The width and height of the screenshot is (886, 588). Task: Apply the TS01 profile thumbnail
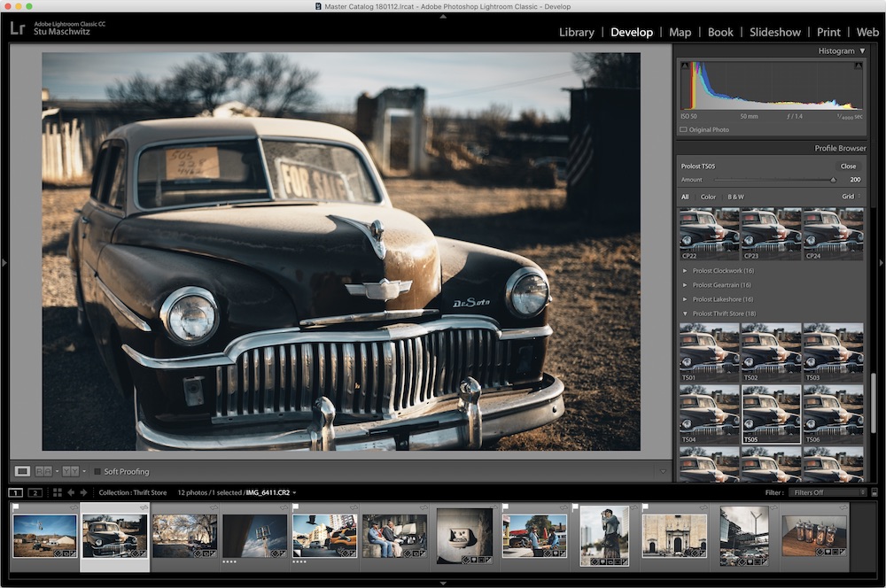(709, 352)
